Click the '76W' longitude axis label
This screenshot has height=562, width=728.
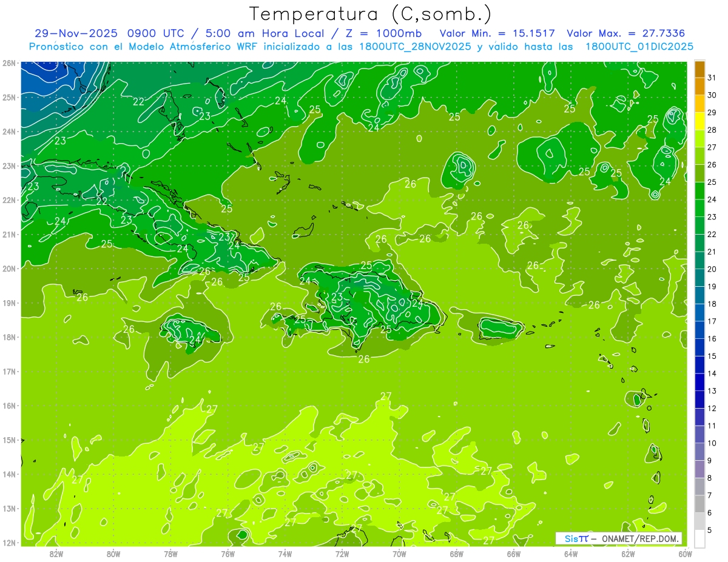(x=227, y=554)
